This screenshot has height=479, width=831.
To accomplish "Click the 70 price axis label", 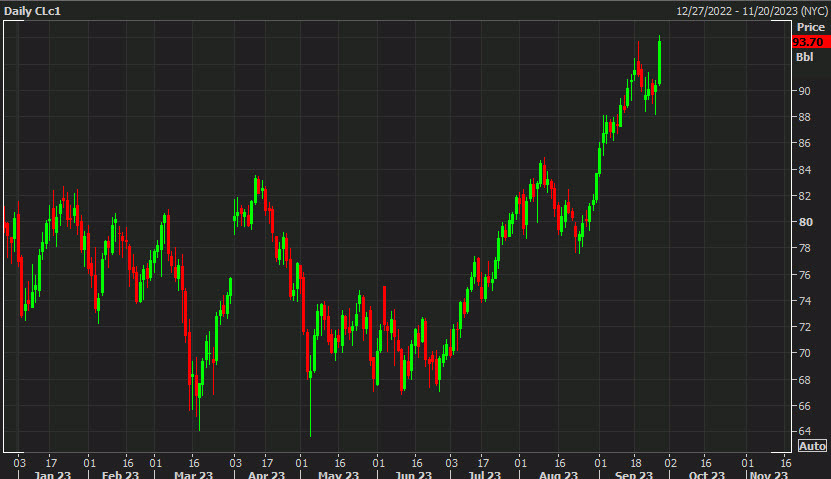I will coord(805,353).
